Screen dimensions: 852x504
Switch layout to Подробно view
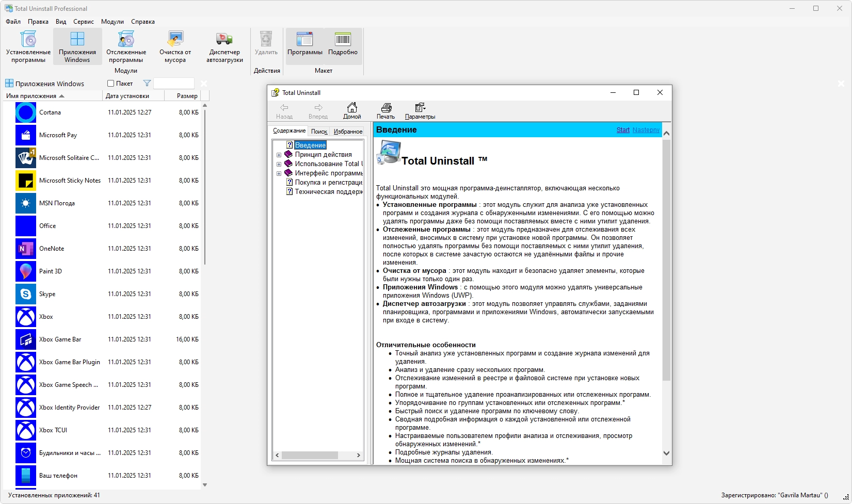click(x=343, y=46)
